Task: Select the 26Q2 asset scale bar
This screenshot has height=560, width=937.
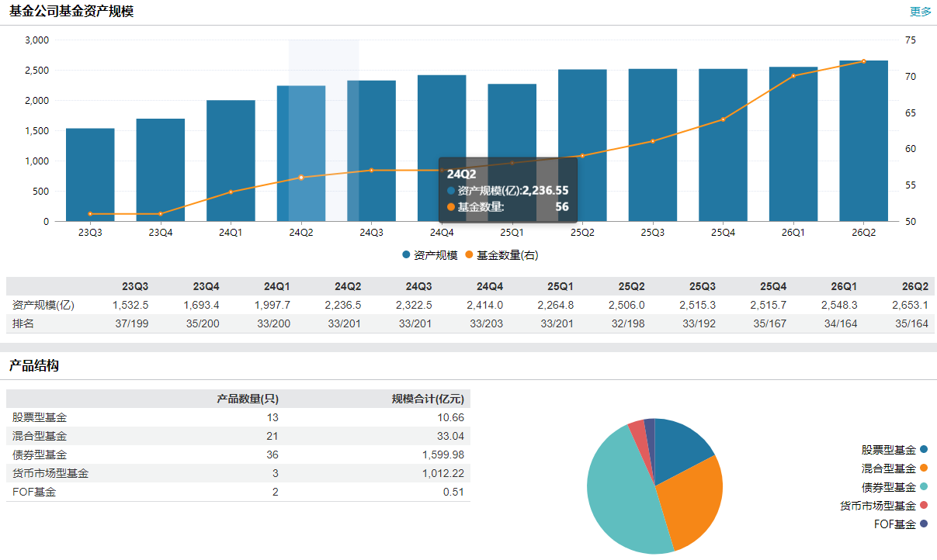Action: point(863,141)
